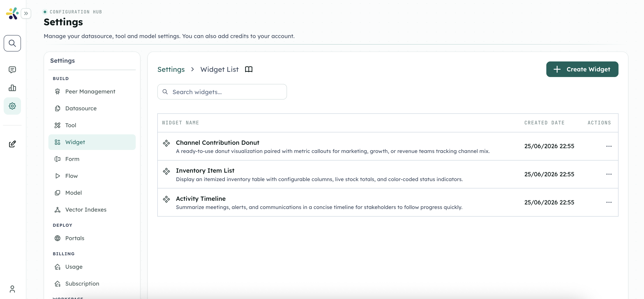Open the search icon in left rail

[12, 43]
